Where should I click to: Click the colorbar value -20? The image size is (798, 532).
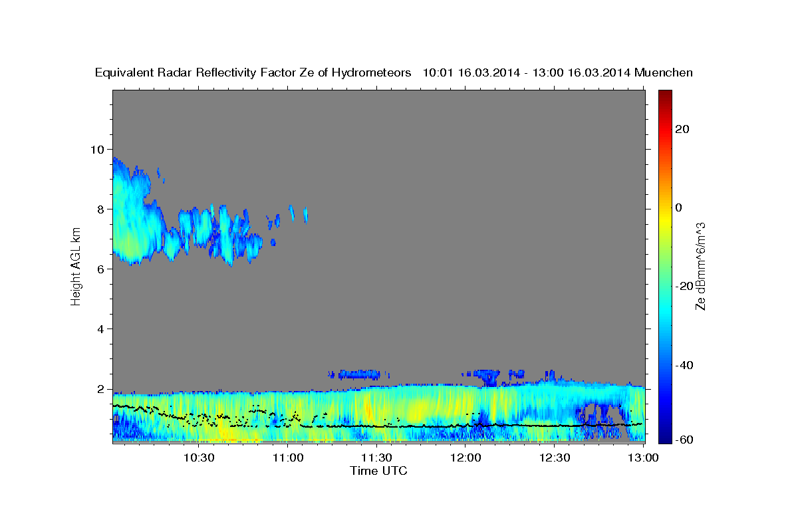click(x=684, y=286)
